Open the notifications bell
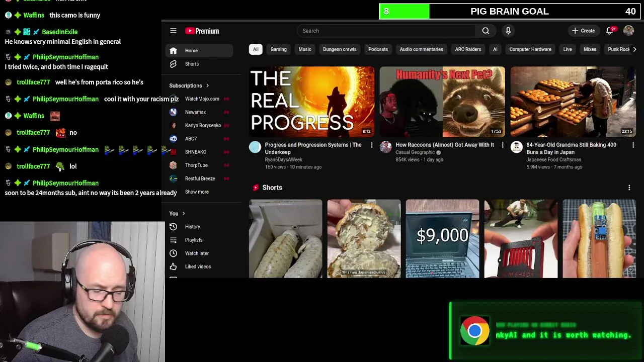This screenshot has width=644, height=362. pyautogui.click(x=609, y=31)
